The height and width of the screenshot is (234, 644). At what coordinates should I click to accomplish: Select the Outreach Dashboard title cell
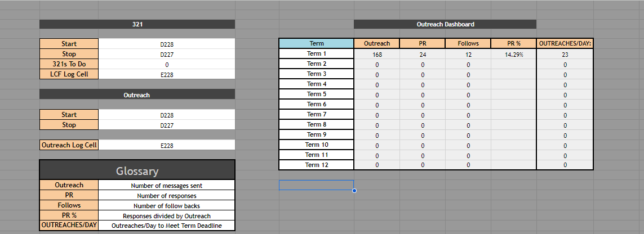tap(445, 24)
